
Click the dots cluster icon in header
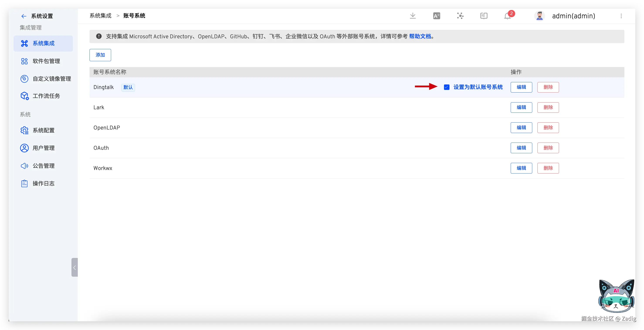[x=460, y=16]
